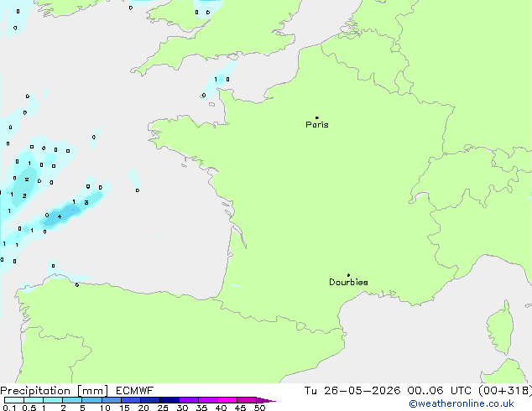Image resolution: width=532 pixels, height=411 pixels.
Task: Select the 30 mm purple legend swatch
Action: [189, 400]
